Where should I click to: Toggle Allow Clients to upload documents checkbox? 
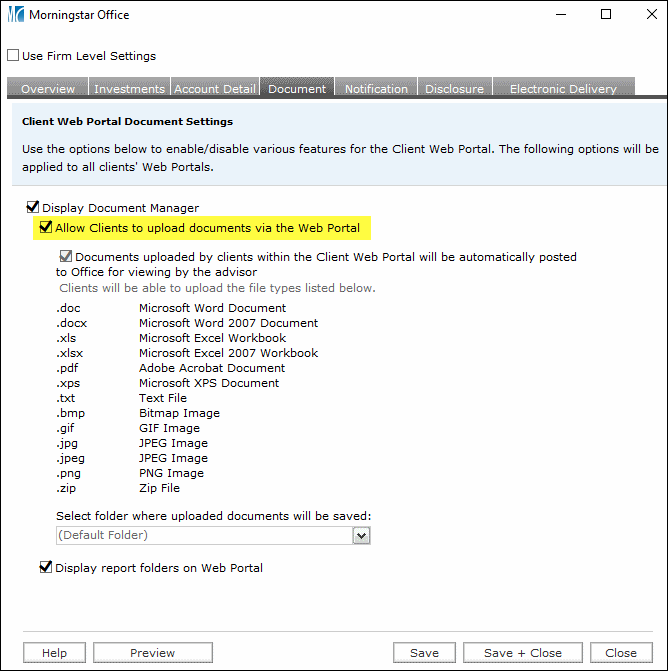click(45, 228)
